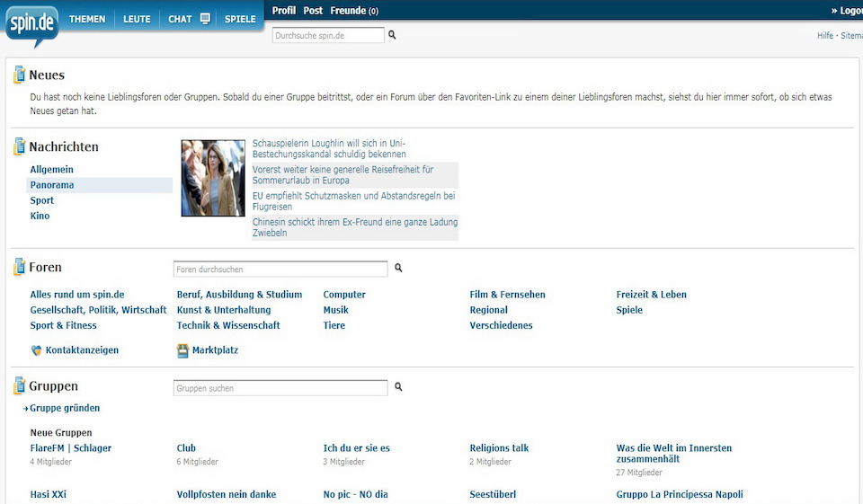Click the Foren search magnifier icon

[398, 268]
